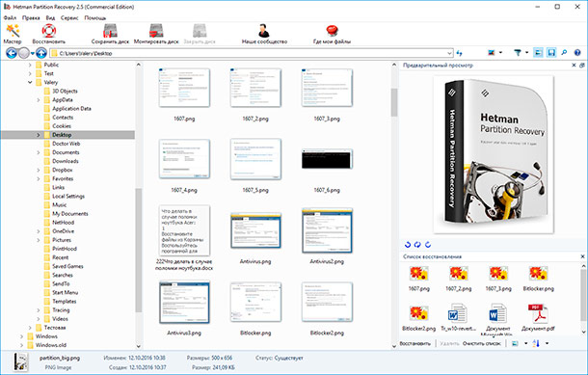
Task: Open the Сервис menu
Action: pos(69,17)
